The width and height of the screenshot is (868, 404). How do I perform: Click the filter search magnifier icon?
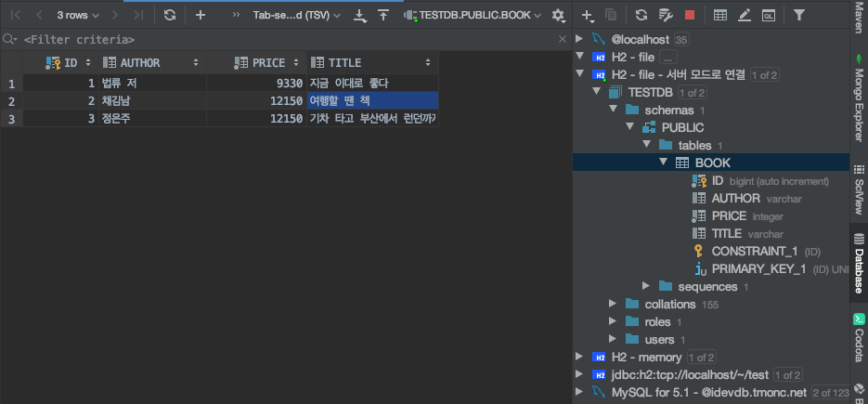pyautogui.click(x=9, y=39)
